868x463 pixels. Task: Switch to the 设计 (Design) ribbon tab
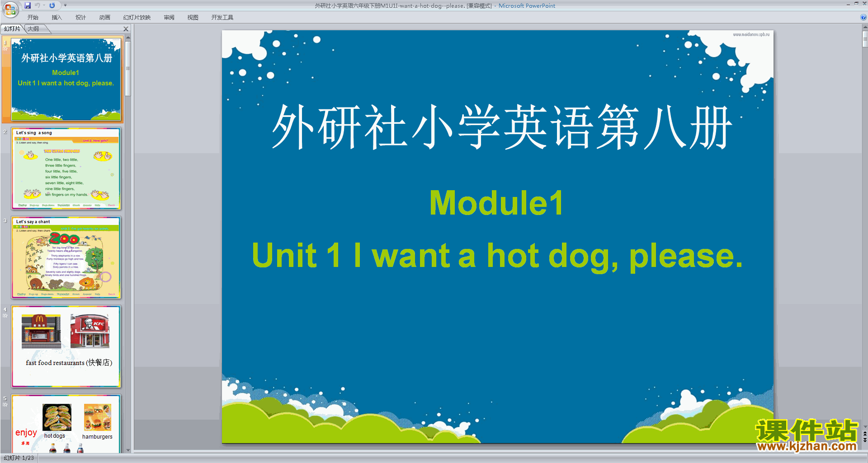(80, 18)
